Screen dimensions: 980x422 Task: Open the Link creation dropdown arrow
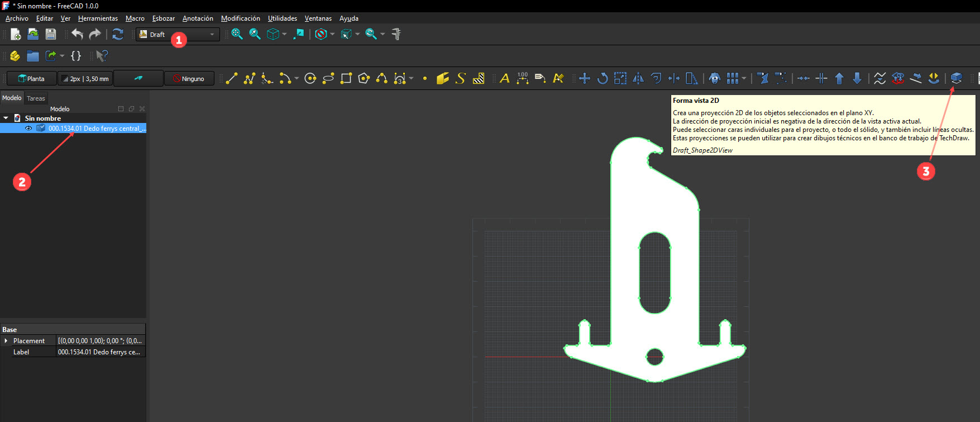62,56
